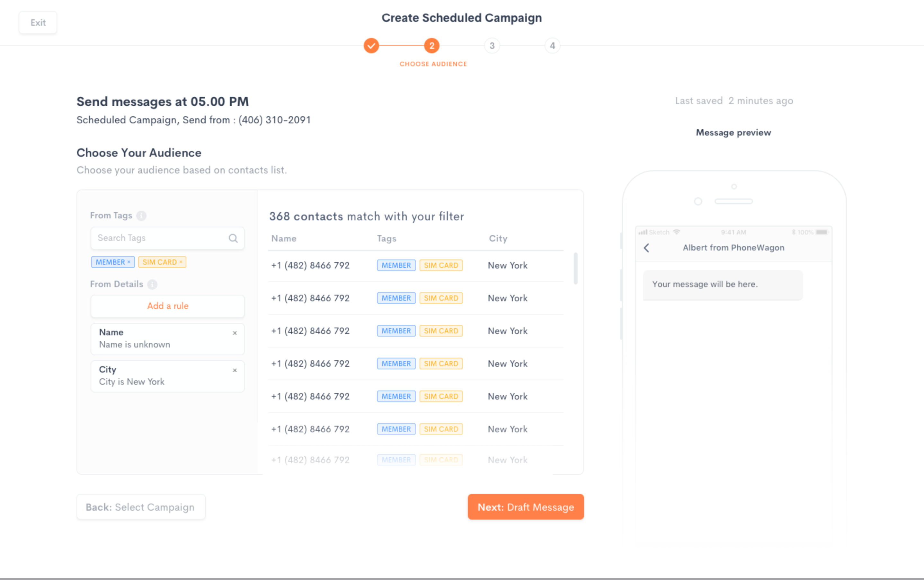
Task: Delete the City is New York rule
Action: (235, 370)
